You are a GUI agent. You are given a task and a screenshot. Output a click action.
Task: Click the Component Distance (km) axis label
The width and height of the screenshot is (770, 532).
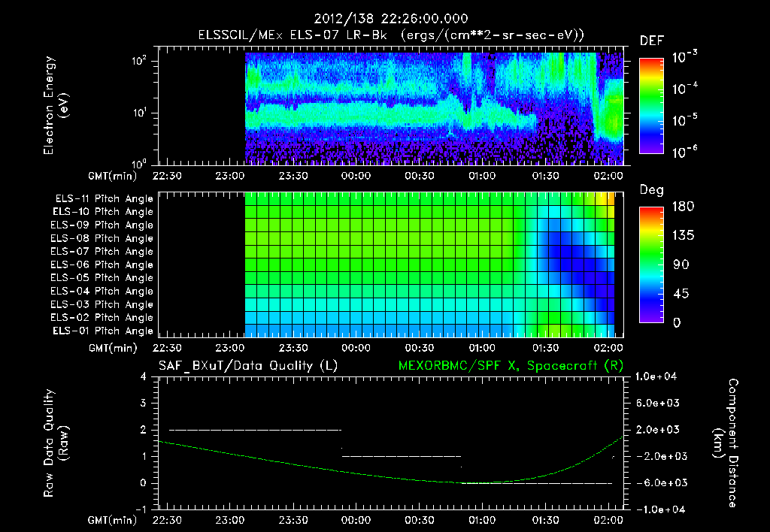tap(726, 443)
